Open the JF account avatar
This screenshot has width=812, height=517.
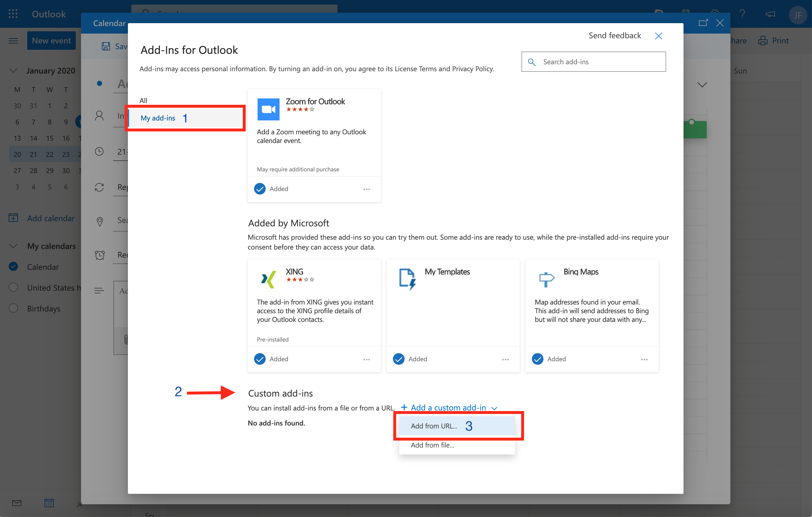click(x=798, y=15)
